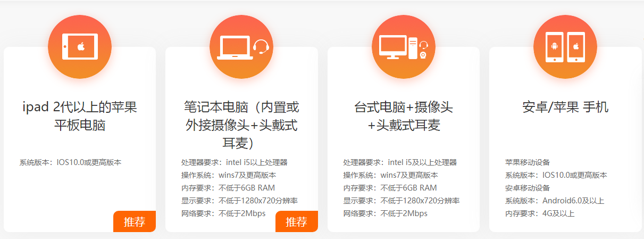Click the laptop icon in orange circle

(230, 47)
